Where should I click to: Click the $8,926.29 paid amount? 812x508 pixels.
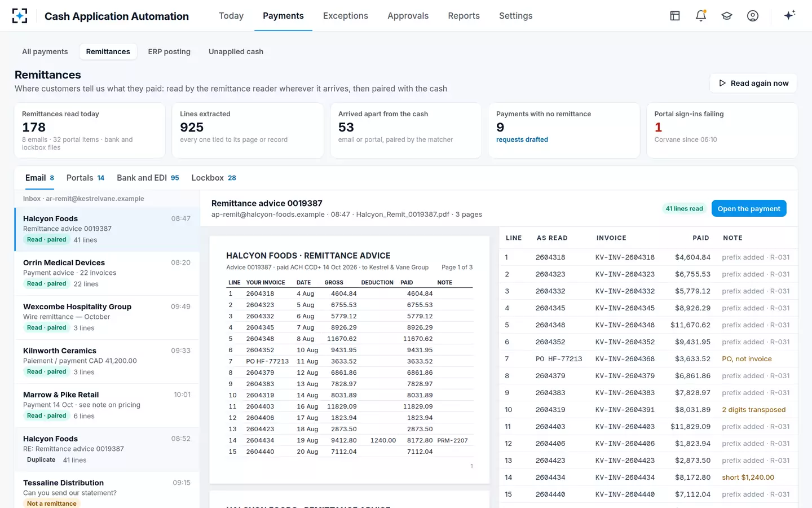[x=692, y=308]
